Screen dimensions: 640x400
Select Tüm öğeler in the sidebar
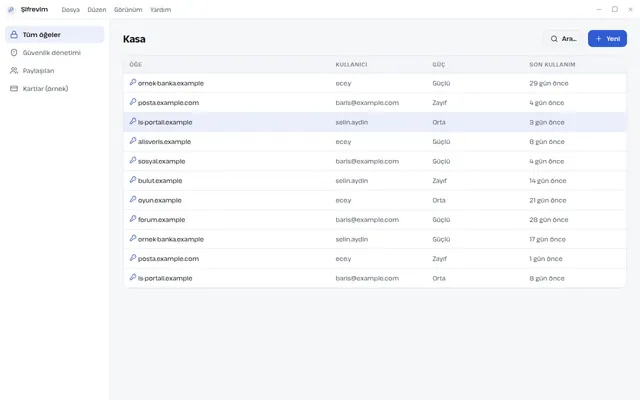tap(55, 35)
